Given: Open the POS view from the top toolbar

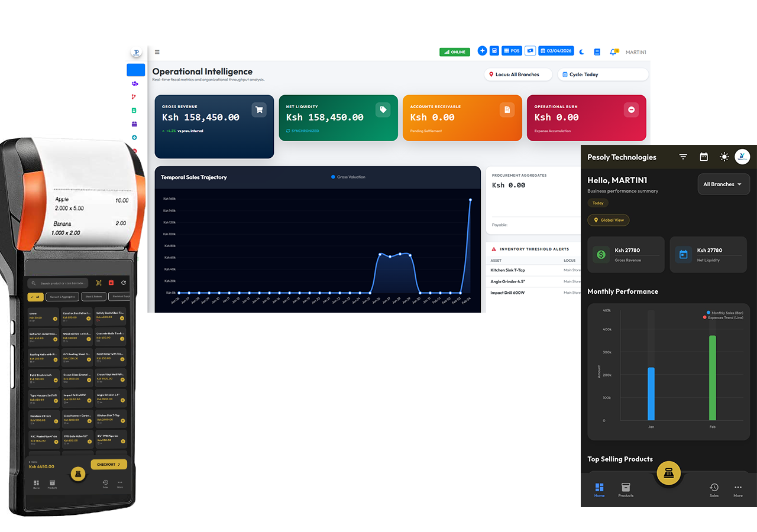Looking at the screenshot, I should tap(511, 51).
